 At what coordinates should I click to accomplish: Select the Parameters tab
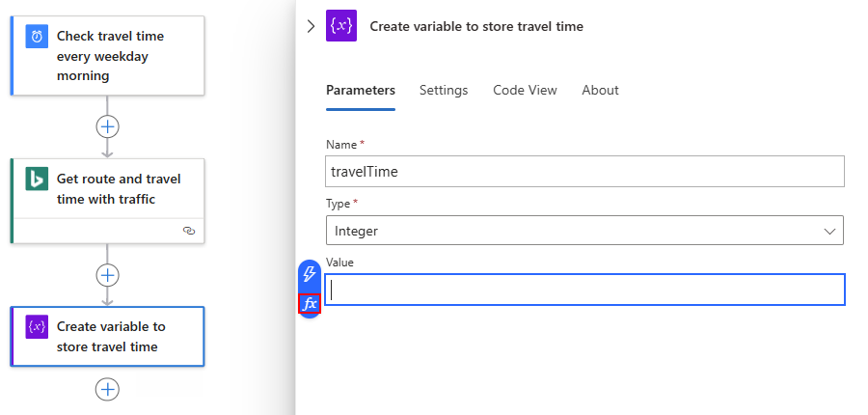361,90
